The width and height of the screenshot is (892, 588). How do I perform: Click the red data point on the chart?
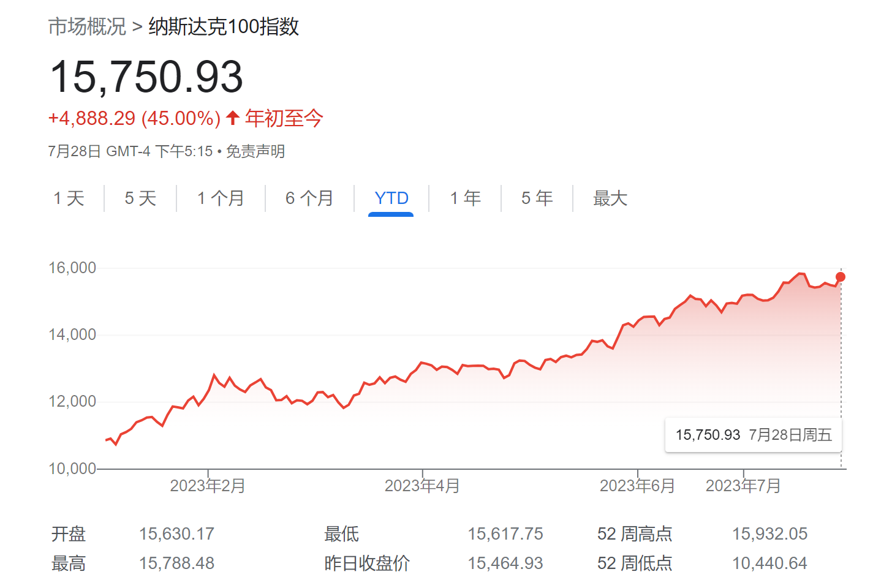pos(840,277)
